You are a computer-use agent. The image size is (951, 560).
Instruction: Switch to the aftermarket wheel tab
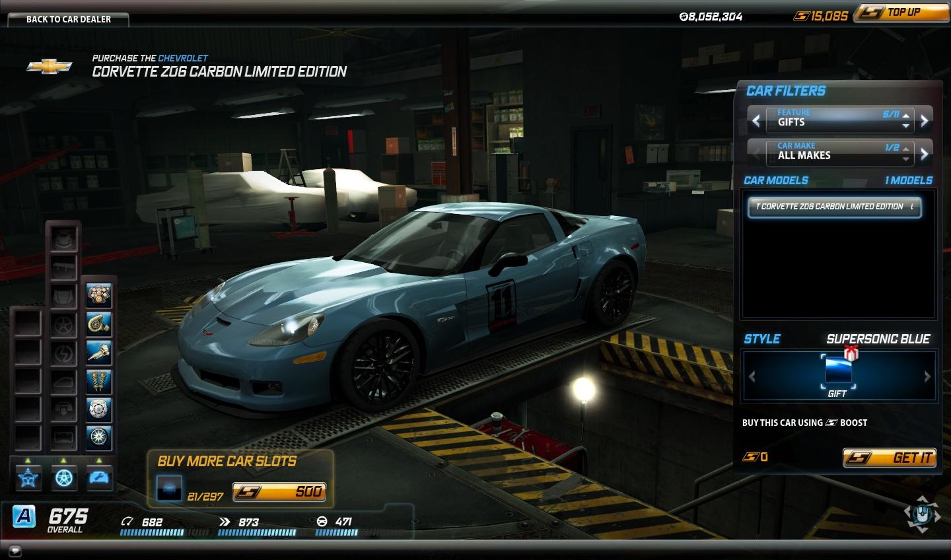click(64, 477)
